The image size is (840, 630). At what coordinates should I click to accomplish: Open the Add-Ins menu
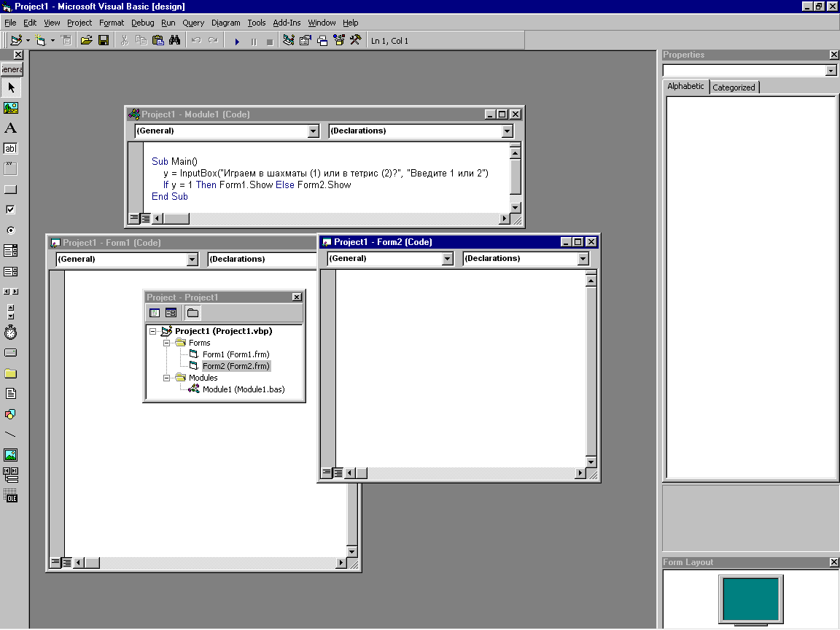pyautogui.click(x=287, y=23)
